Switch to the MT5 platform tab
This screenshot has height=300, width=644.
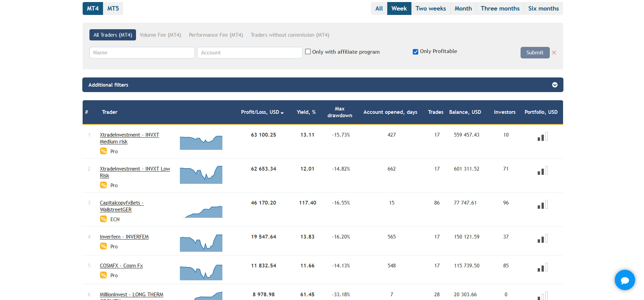click(113, 8)
